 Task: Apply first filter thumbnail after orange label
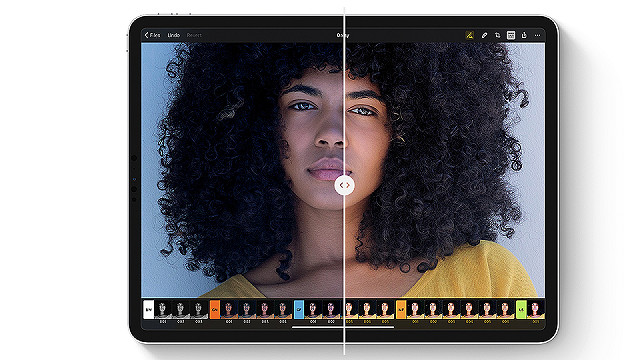tap(229, 309)
